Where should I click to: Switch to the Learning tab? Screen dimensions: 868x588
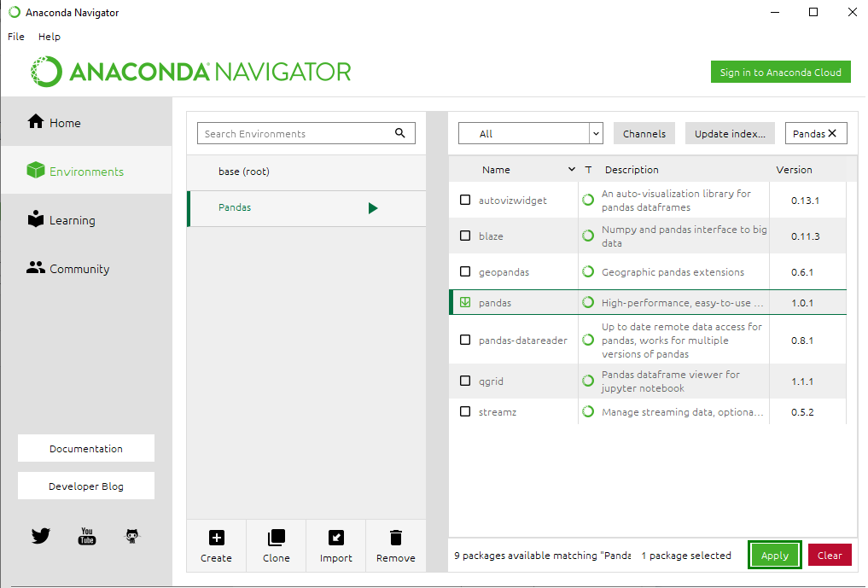click(x=72, y=220)
